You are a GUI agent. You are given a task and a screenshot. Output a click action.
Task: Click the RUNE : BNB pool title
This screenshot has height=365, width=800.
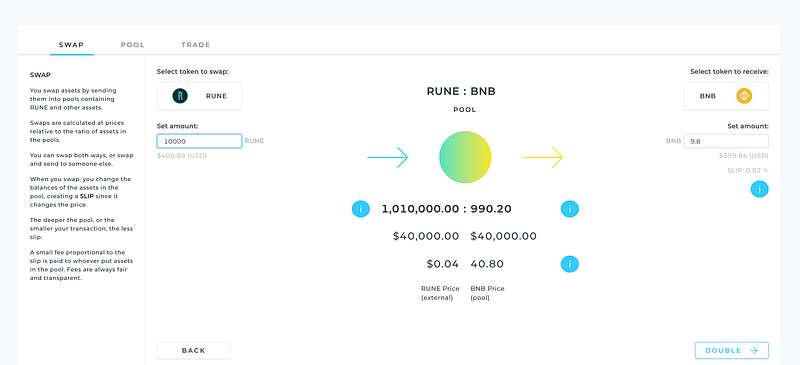461,92
